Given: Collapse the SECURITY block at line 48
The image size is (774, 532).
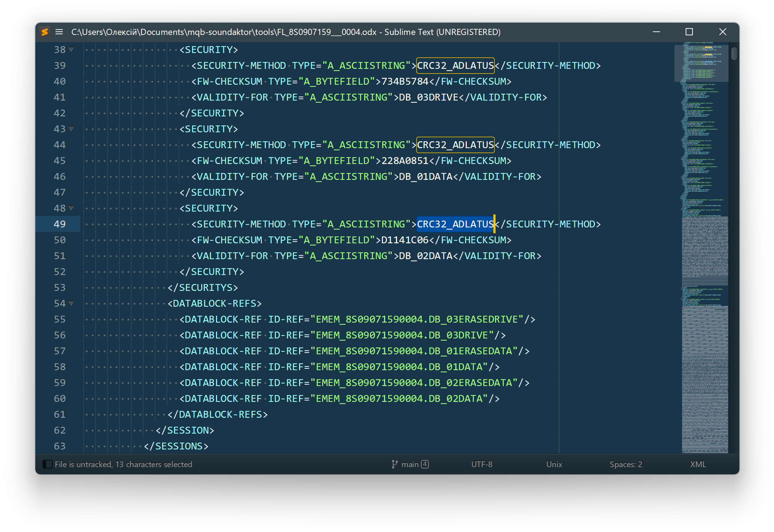Looking at the screenshot, I should [71, 208].
